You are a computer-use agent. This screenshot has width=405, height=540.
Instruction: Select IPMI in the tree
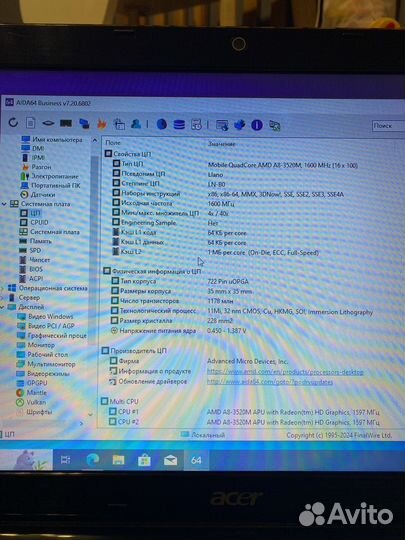(x=38, y=158)
